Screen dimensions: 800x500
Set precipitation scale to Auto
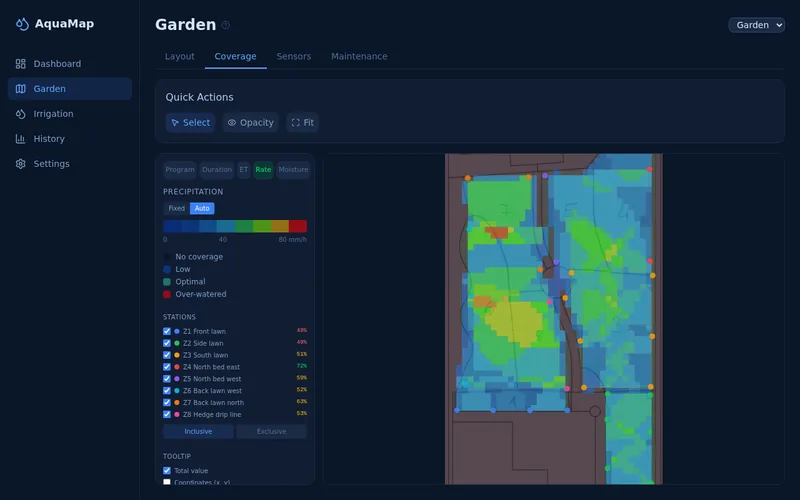pyautogui.click(x=202, y=209)
